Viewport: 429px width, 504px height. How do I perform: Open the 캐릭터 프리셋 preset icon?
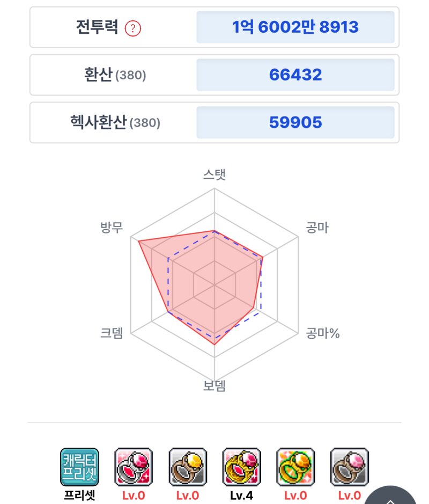point(80,467)
